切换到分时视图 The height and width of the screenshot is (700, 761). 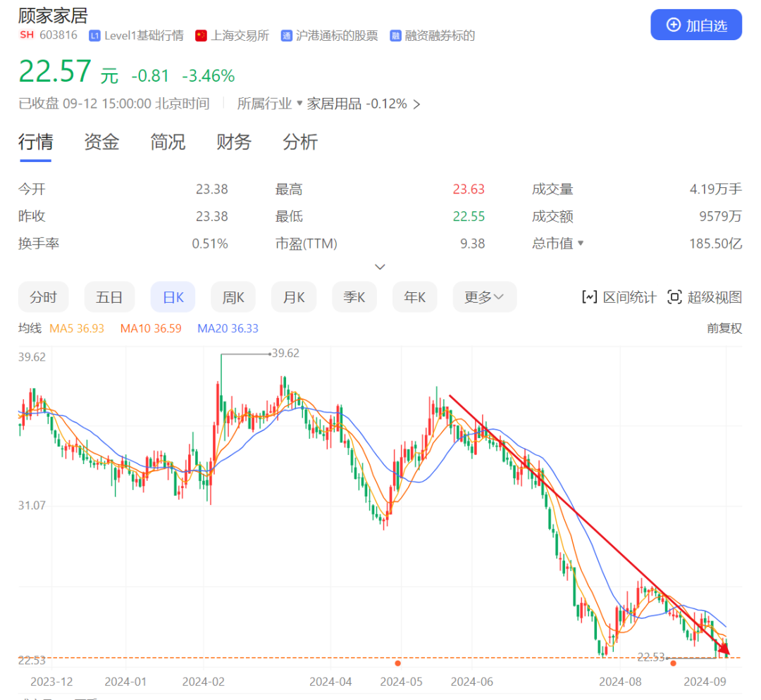point(43,296)
